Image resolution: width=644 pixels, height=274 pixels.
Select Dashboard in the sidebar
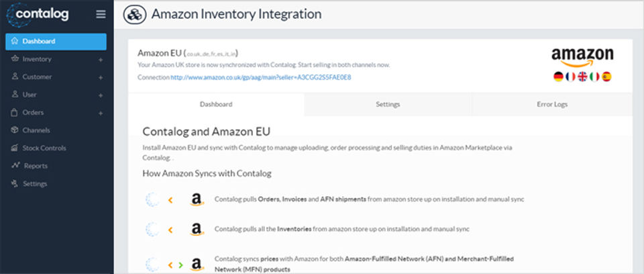(39, 42)
